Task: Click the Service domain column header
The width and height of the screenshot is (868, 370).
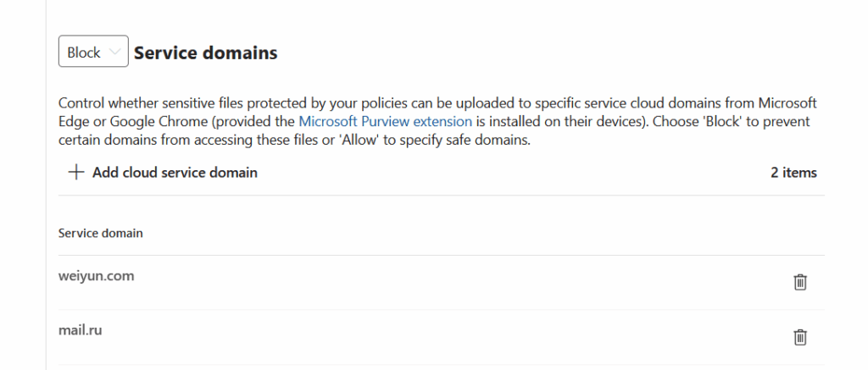Action: [100, 233]
